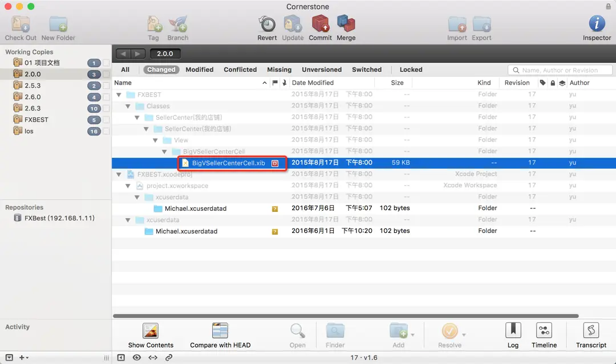This screenshot has width=616, height=364.
Task: Click Show Contents icon
Action: tap(151, 330)
